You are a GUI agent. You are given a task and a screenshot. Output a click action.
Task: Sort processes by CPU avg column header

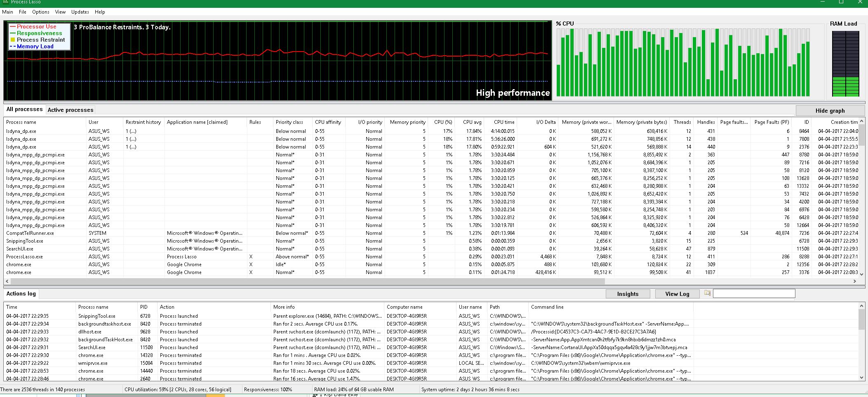pyautogui.click(x=472, y=122)
